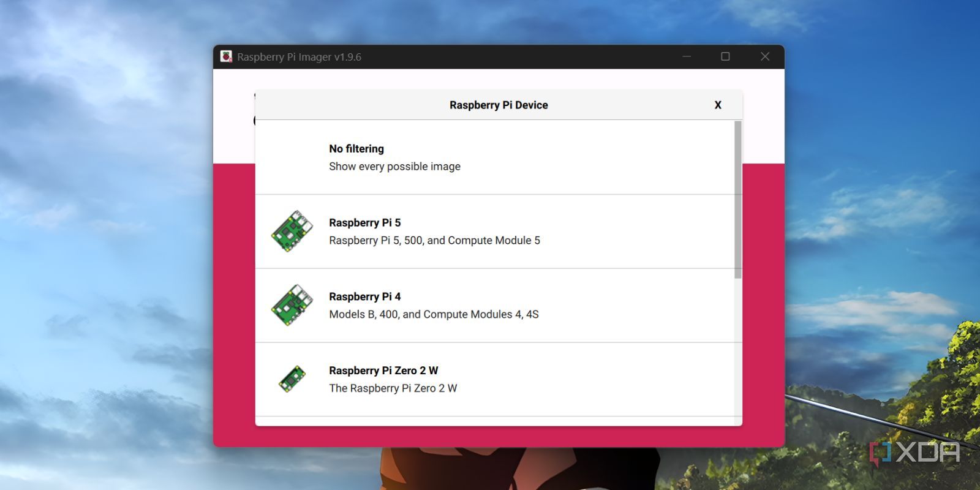
Task: Select Raspberry Pi Zero 2 W title
Action: click(x=383, y=371)
